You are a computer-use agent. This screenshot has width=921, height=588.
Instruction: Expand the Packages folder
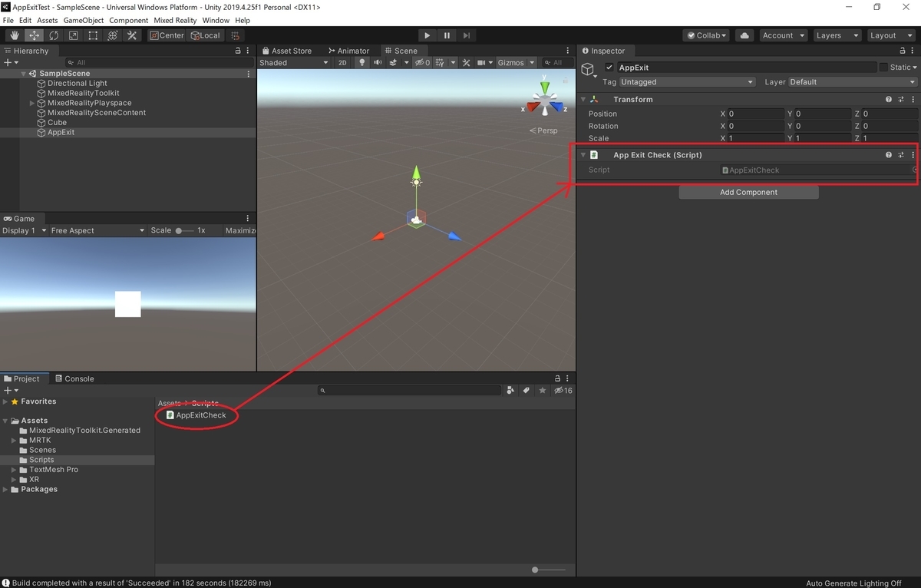point(5,489)
